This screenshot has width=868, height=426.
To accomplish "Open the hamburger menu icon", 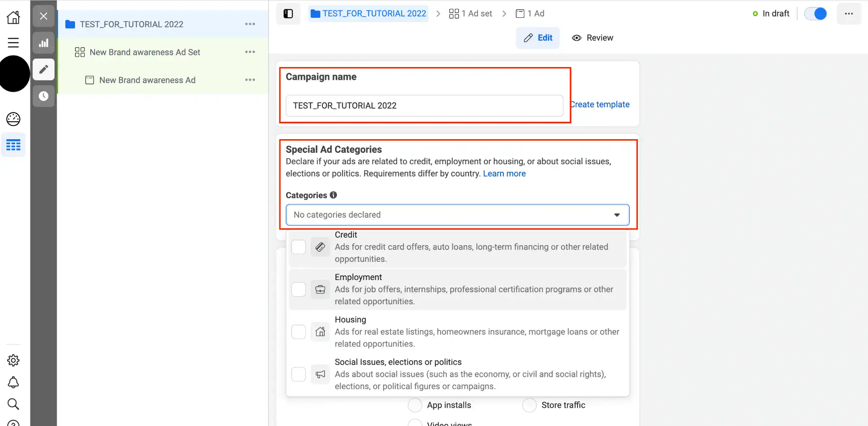I will [13, 42].
